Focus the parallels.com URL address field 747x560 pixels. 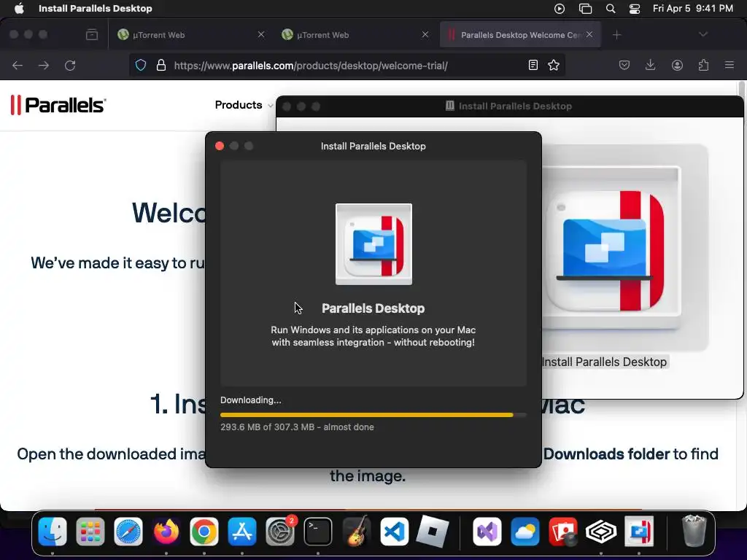(347, 65)
